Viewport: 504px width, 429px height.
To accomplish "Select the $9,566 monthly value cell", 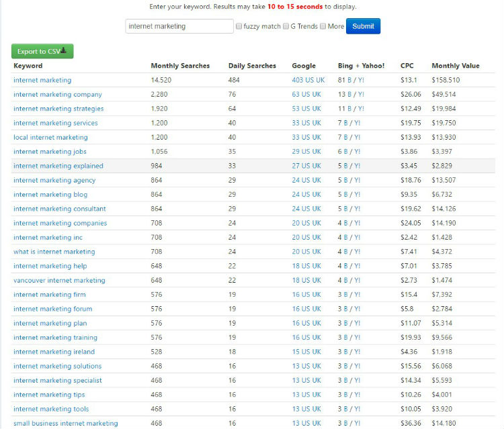I will click(442, 337).
